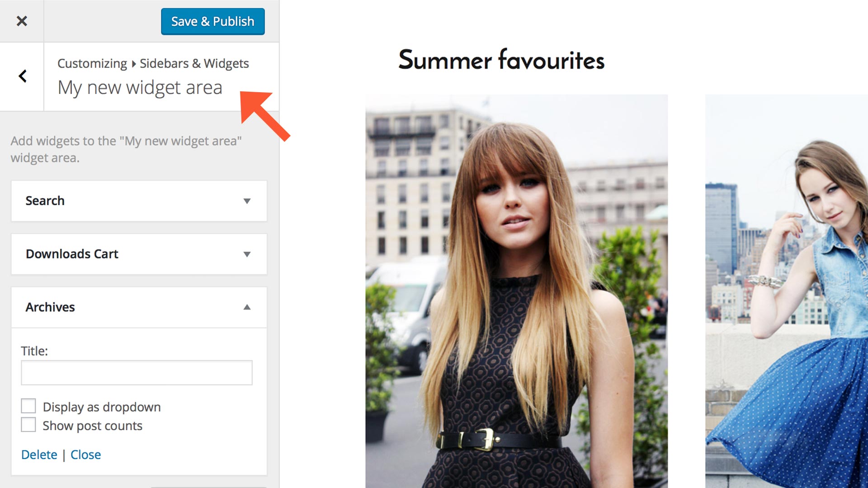
Task: Click the Save & Publish button
Action: coord(212,21)
